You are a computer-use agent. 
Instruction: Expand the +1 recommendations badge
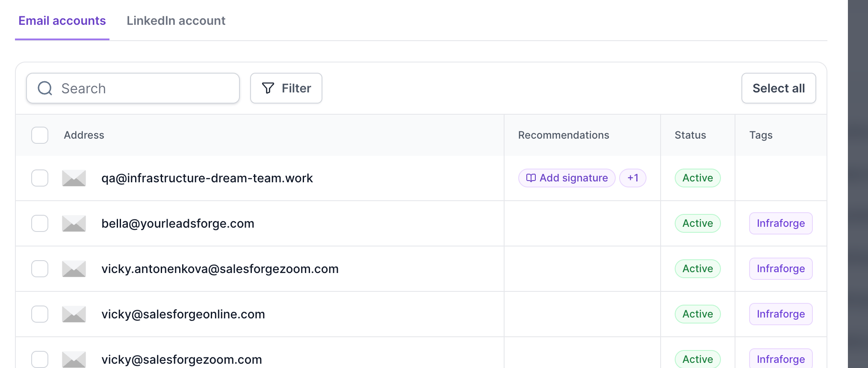[x=633, y=178]
